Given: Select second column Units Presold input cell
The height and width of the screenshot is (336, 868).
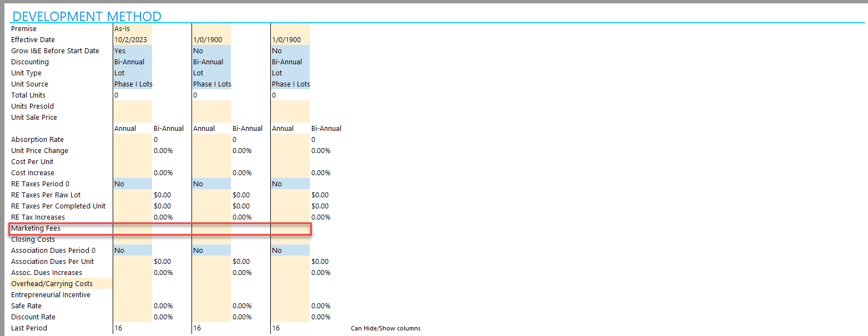Looking at the screenshot, I should pyautogui.click(x=211, y=106).
